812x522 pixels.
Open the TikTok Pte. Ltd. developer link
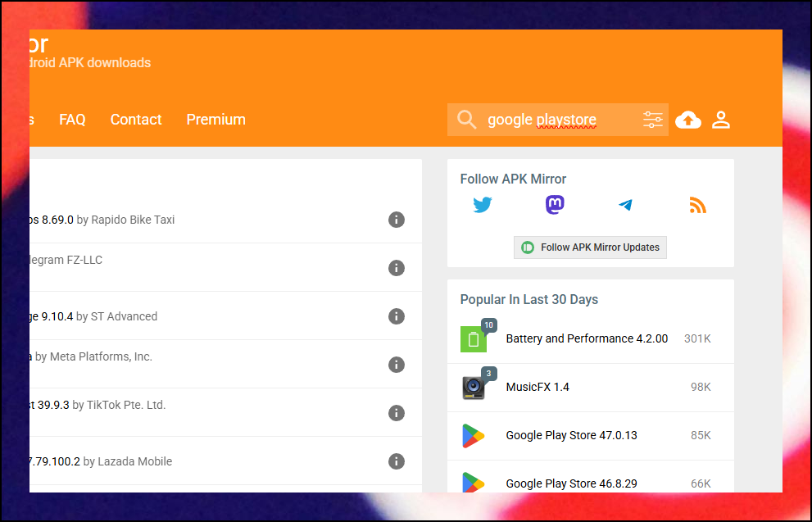click(x=126, y=405)
